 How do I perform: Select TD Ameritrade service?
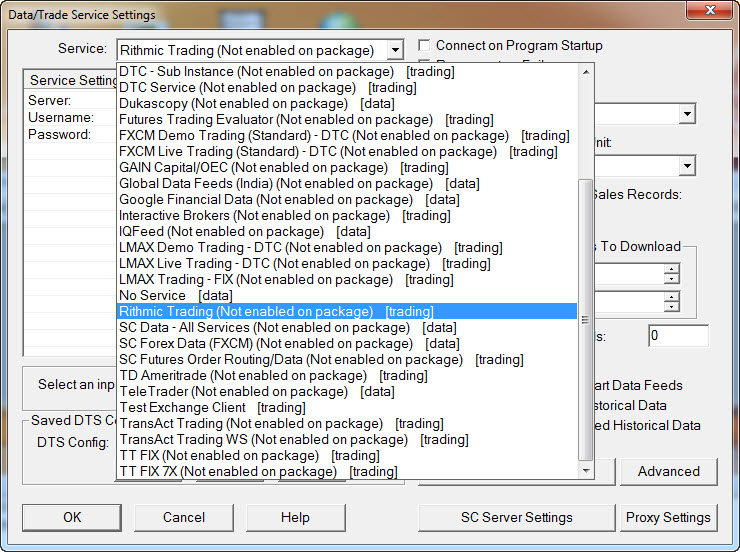click(346, 376)
